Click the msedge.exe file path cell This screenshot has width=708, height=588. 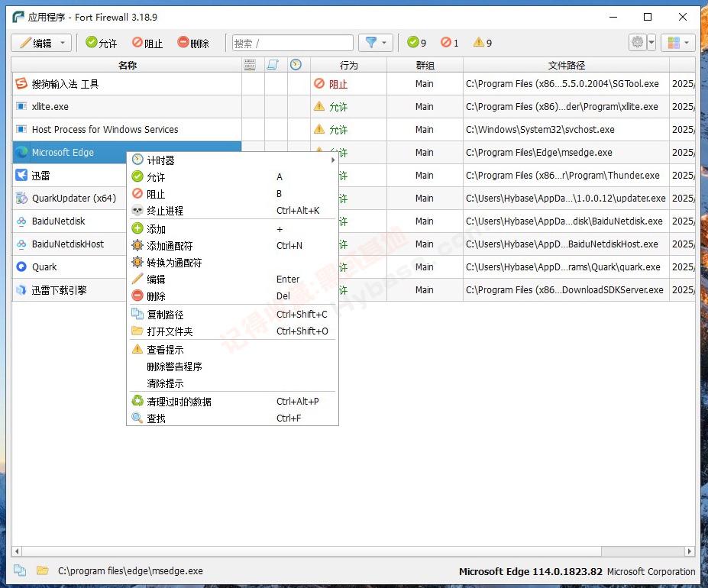click(566, 152)
